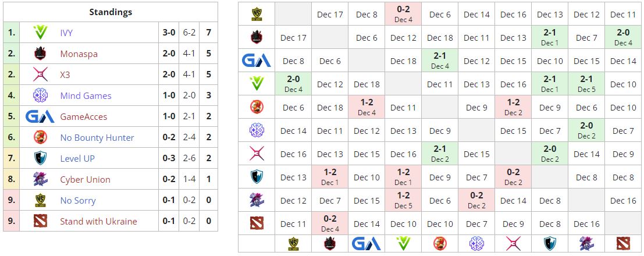Click the GameAcces logo in the crosstable bottom row
Screen dimensions: 644x256
click(367, 244)
